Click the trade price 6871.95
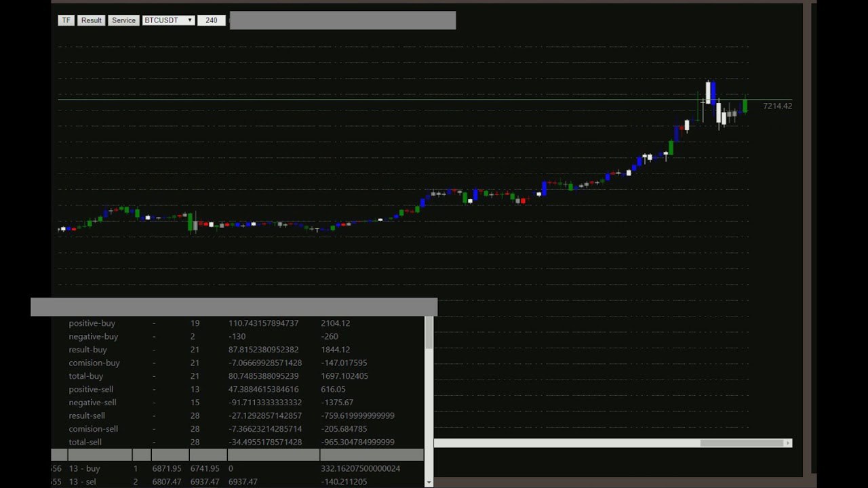Viewport: 868px width, 488px height. click(167, 468)
